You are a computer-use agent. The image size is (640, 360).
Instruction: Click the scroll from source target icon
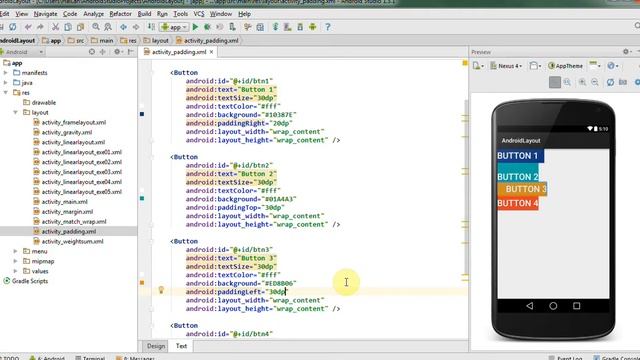(92, 52)
